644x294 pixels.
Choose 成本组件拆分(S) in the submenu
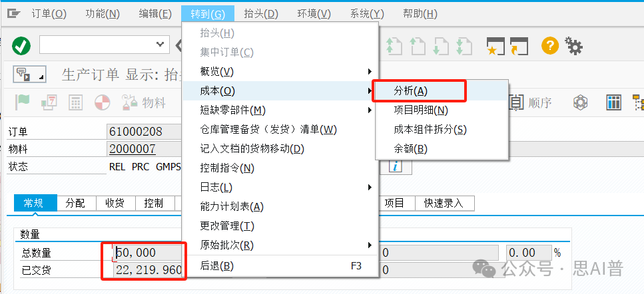430,129
